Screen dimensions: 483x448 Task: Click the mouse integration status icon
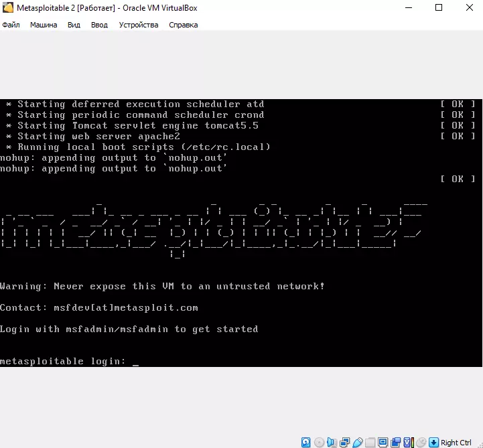[x=422, y=442]
